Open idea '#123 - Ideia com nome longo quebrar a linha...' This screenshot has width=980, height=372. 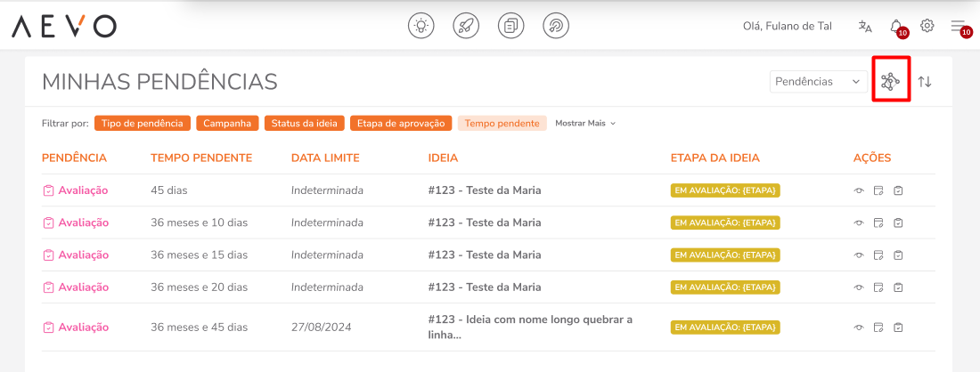pos(531,328)
